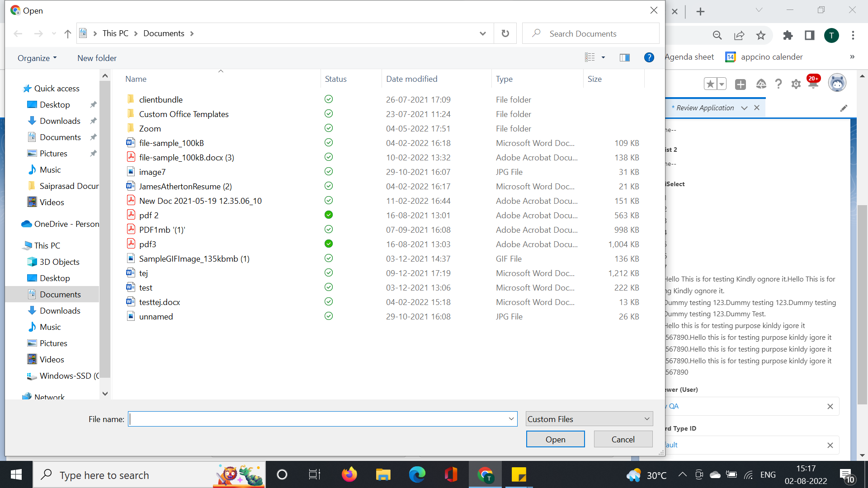Click the Open button
The height and width of the screenshot is (488, 868).
coord(555,439)
